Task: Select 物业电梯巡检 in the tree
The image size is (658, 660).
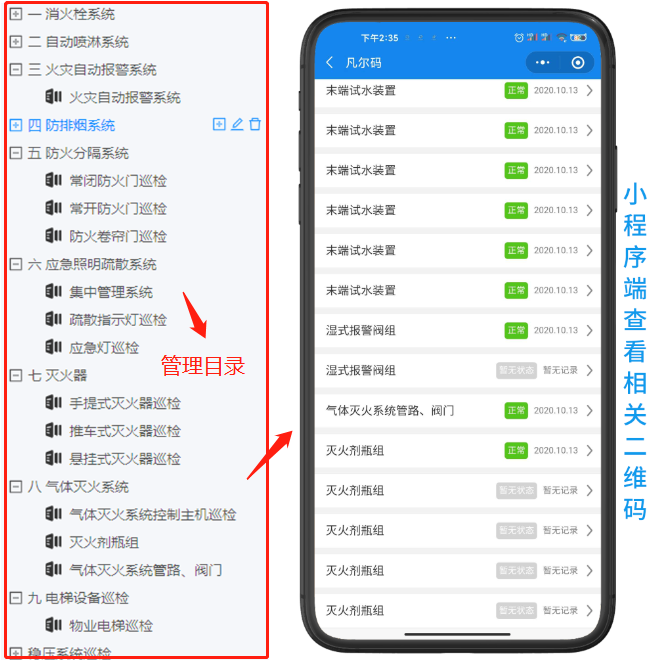Action: (111, 625)
